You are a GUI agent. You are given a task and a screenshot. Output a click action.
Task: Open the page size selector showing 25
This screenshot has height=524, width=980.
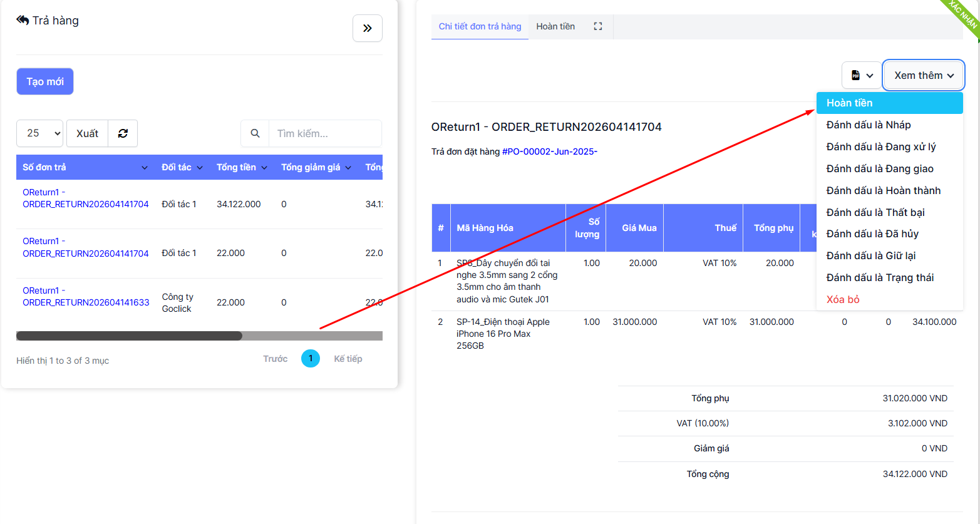pyautogui.click(x=39, y=133)
